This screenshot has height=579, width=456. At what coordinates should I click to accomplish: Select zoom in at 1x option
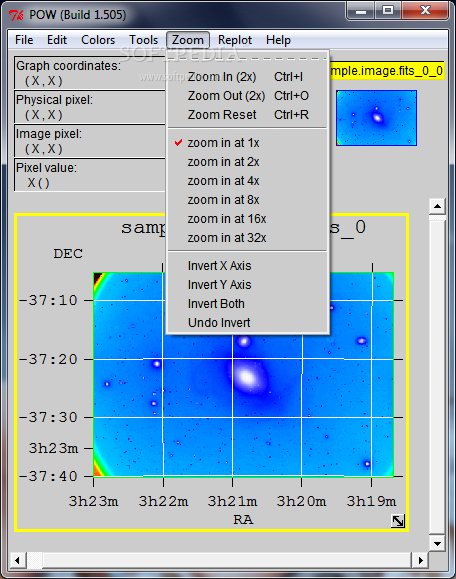pos(247,143)
